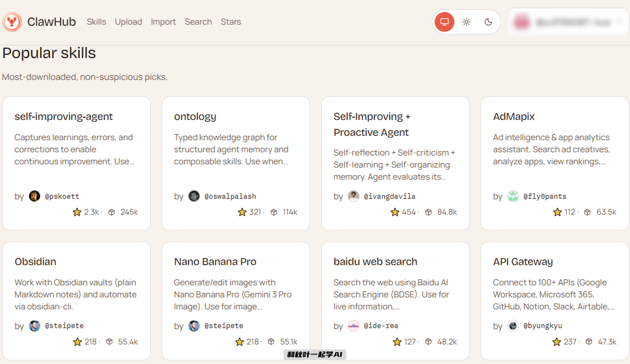This screenshot has width=630, height=364.
Task: Click @ide-rea author avatar
Action: pyautogui.click(x=353, y=326)
